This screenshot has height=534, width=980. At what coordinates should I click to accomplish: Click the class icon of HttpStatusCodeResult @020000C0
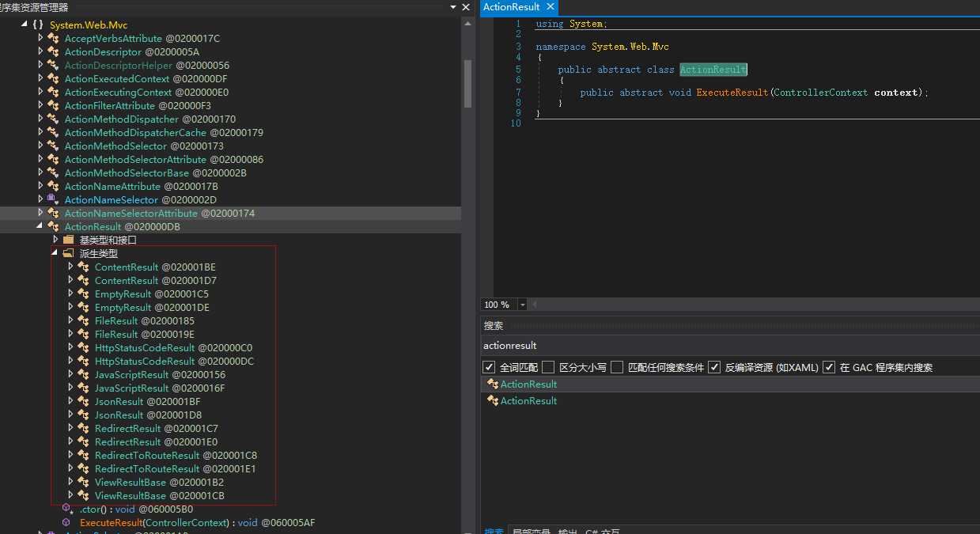(x=83, y=348)
